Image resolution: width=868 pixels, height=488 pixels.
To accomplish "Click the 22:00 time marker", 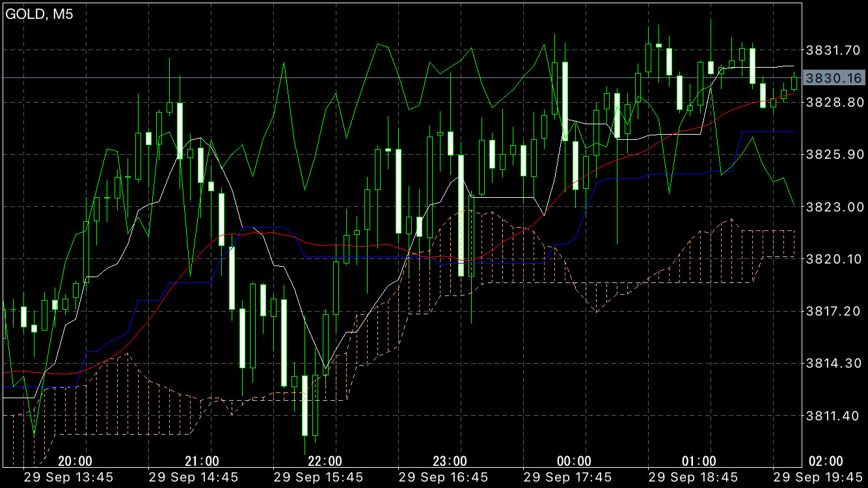I will pos(325,461).
